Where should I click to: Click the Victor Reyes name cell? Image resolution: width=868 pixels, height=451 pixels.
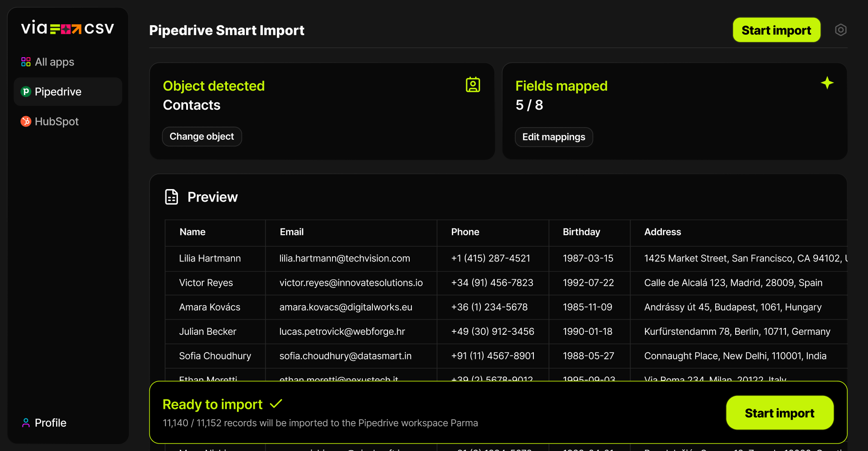click(x=215, y=283)
